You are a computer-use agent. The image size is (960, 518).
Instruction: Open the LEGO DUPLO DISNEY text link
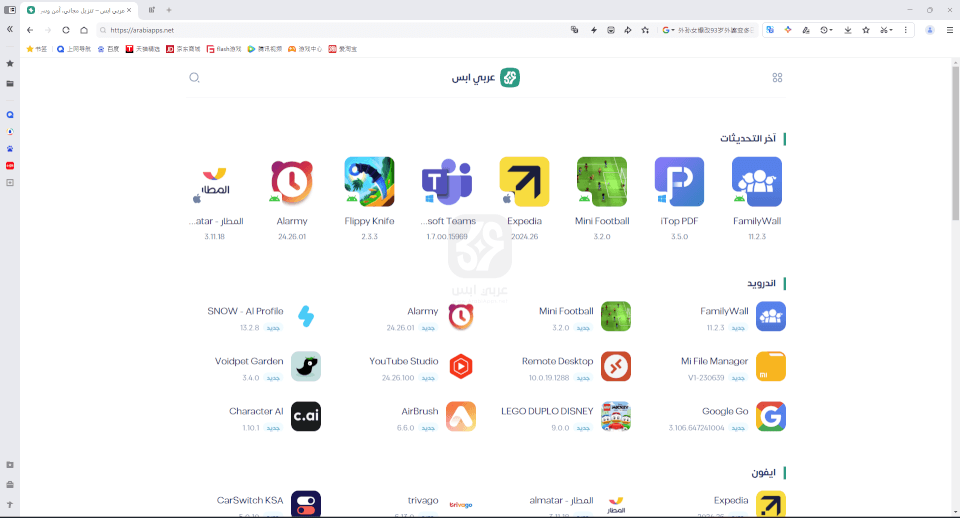click(547, 411)
